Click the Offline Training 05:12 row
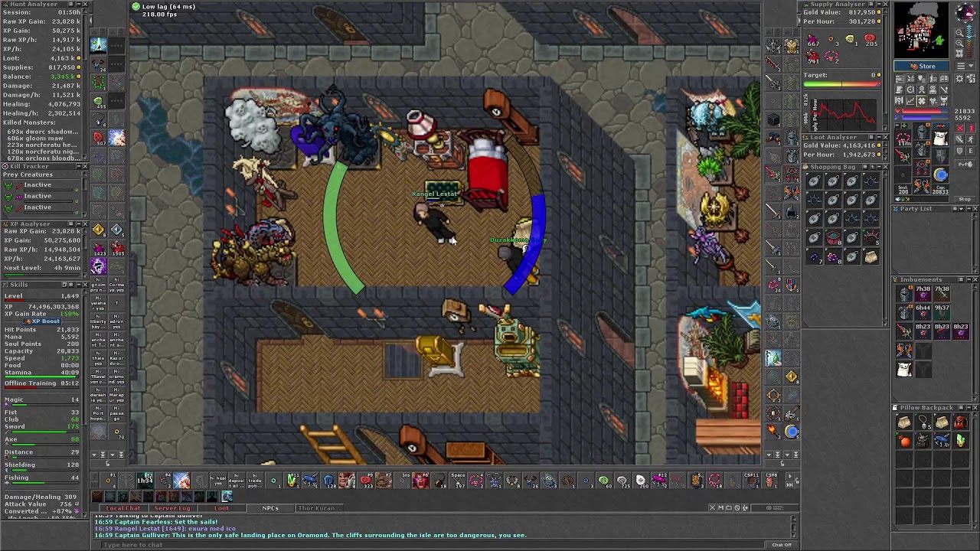This screenshot has width=980, height=551. (41, 383)
